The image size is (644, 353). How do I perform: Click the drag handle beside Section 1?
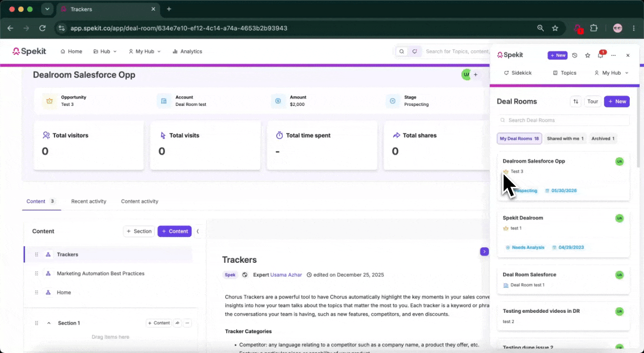coord(36,323)
